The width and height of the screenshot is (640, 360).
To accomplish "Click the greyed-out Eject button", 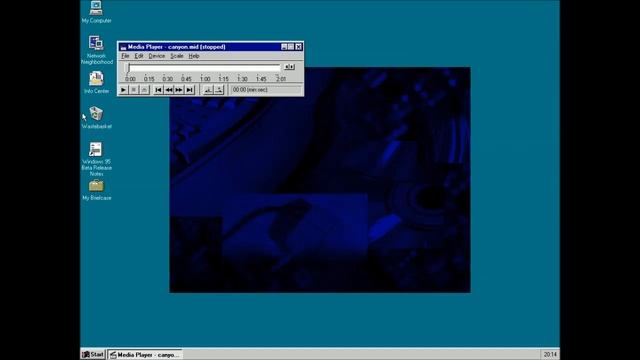I will coord(144,90).
